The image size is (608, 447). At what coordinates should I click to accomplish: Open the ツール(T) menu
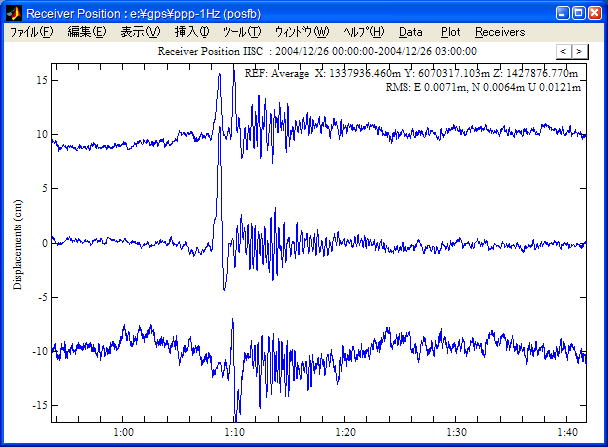click(x=241, y=32)
